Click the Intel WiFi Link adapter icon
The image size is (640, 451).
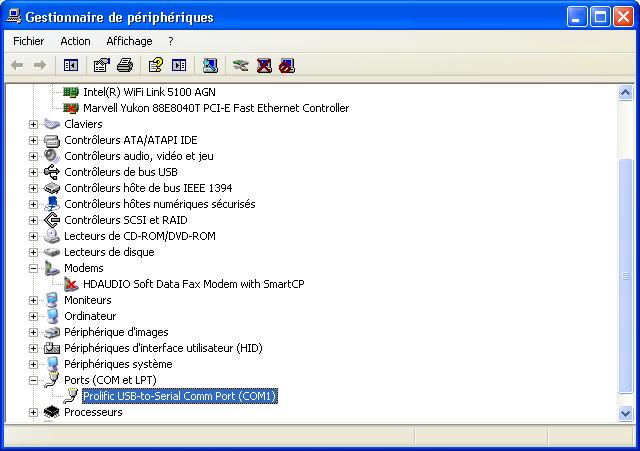tap(71, 92)
